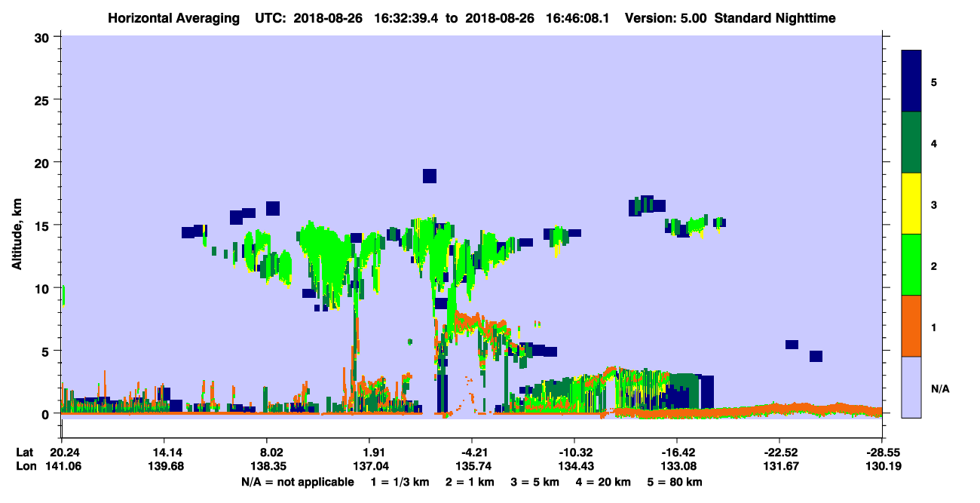This screenshot has height=503, width=980.
Task: Click the latitude value -16.42
Action: [x=676, y=452]
